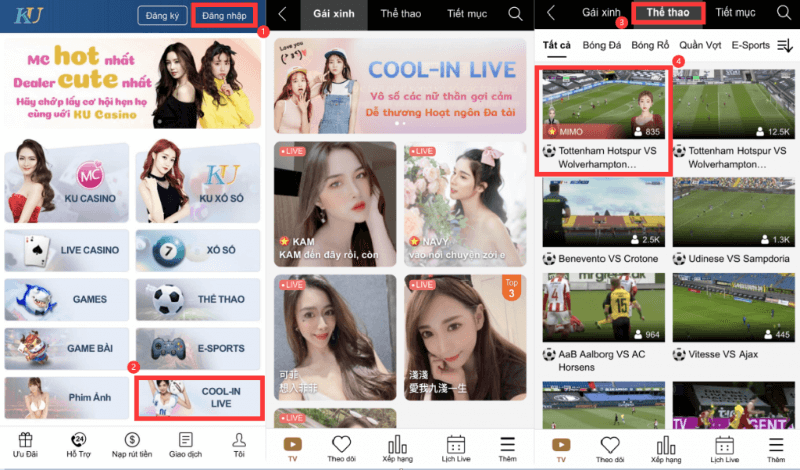Viewport: 800px width, 470px height.
Task: Select Tiết mục tab in right screen
Action: coord(735,13)
